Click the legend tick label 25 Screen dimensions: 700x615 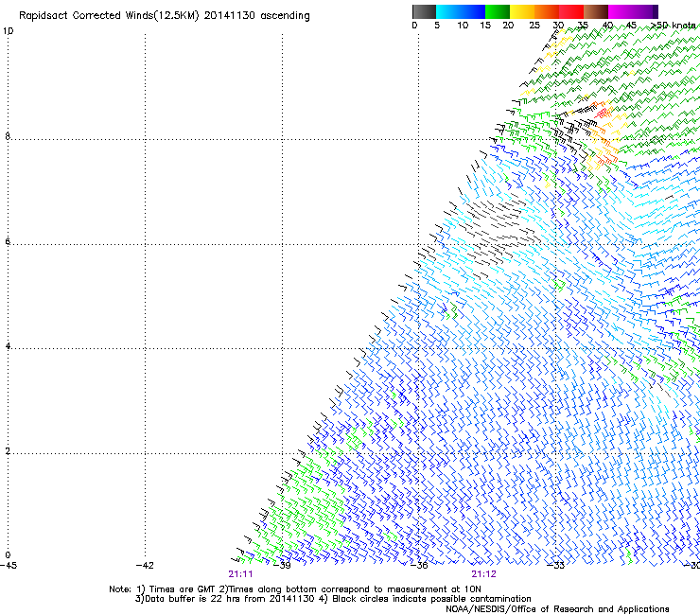[534, 26]
